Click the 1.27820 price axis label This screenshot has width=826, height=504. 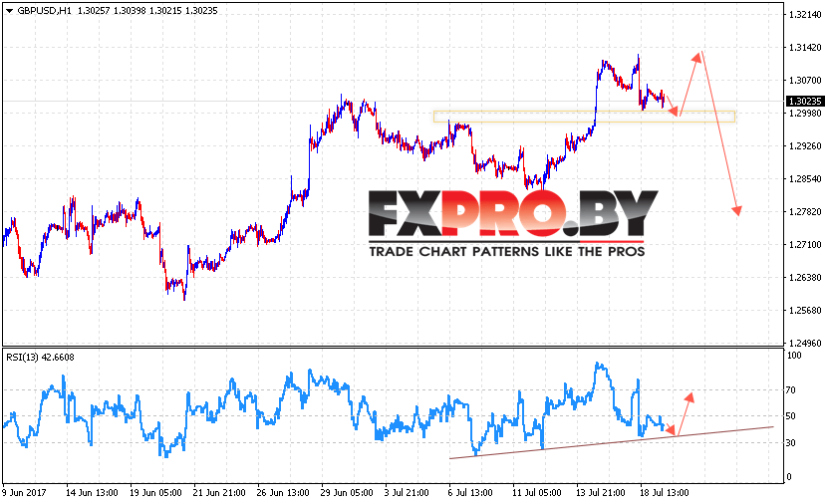coord(805,212)
